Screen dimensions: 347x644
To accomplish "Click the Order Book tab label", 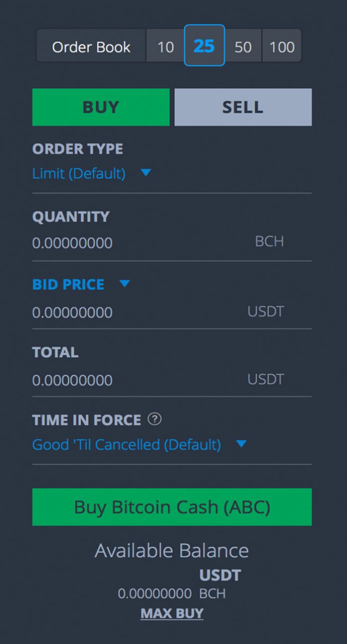I will click(91, 47).
